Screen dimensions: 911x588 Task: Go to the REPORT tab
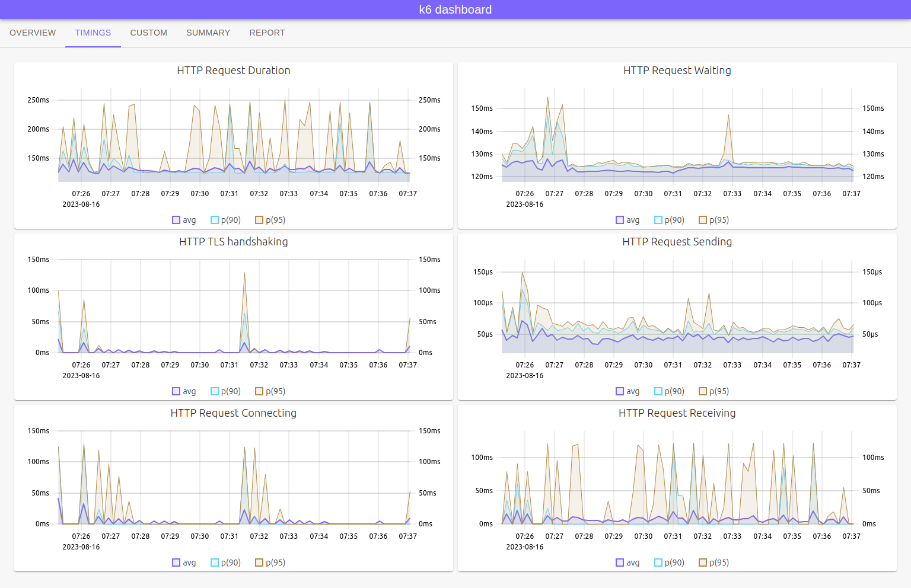tap(267, 33)
